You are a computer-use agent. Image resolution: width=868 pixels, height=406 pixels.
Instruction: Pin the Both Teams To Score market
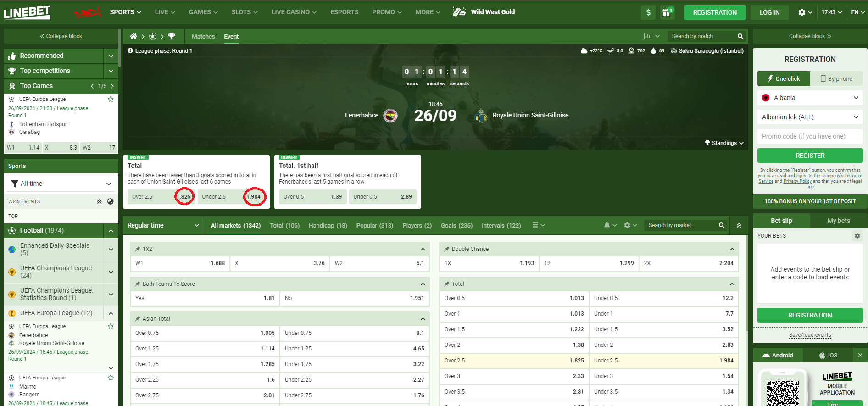coord(137,284)
